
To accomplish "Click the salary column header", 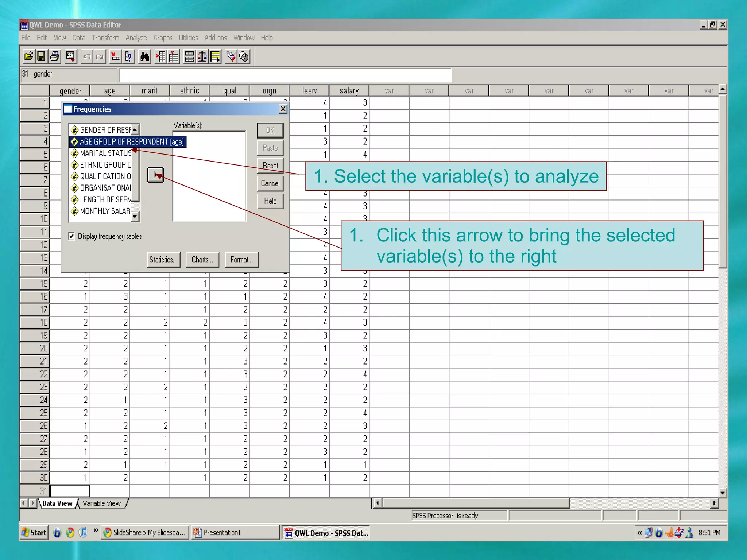I will click(349, 90).
